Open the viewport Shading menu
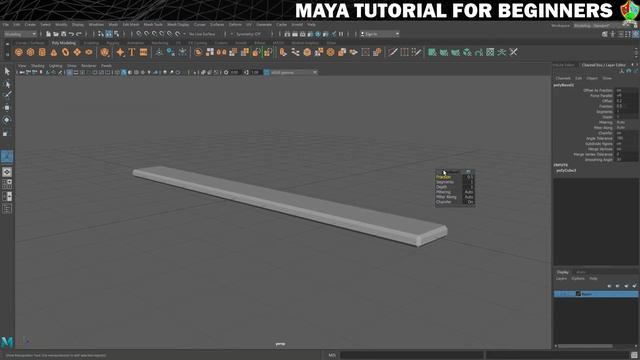This screenshot has height=360, width=640. [x=38, y=66]
